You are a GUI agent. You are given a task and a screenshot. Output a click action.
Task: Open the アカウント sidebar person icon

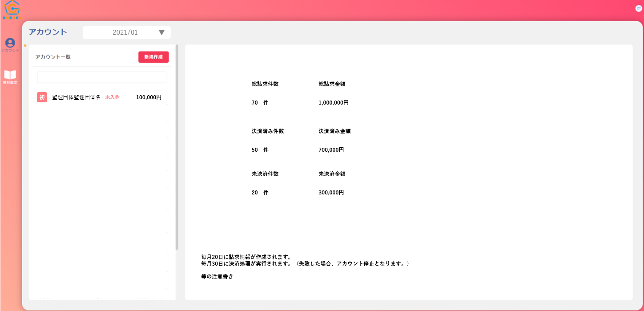click(x=10, y=43)
